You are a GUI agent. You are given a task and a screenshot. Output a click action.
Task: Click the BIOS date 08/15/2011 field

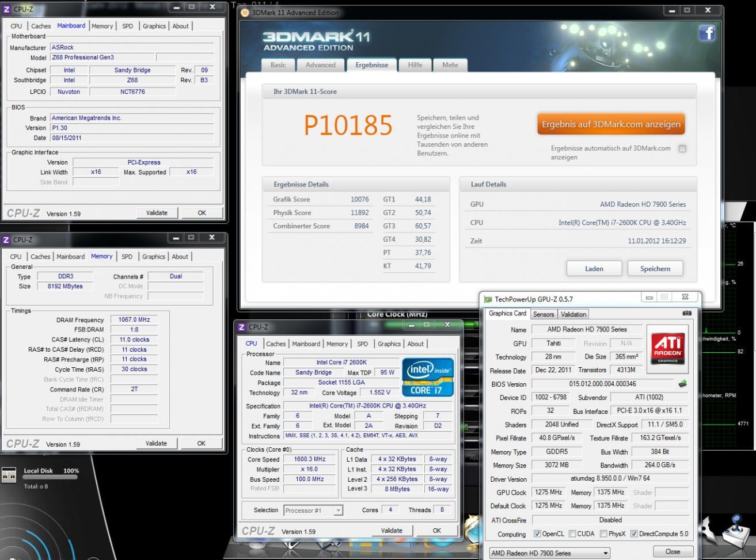coord(132,138)
